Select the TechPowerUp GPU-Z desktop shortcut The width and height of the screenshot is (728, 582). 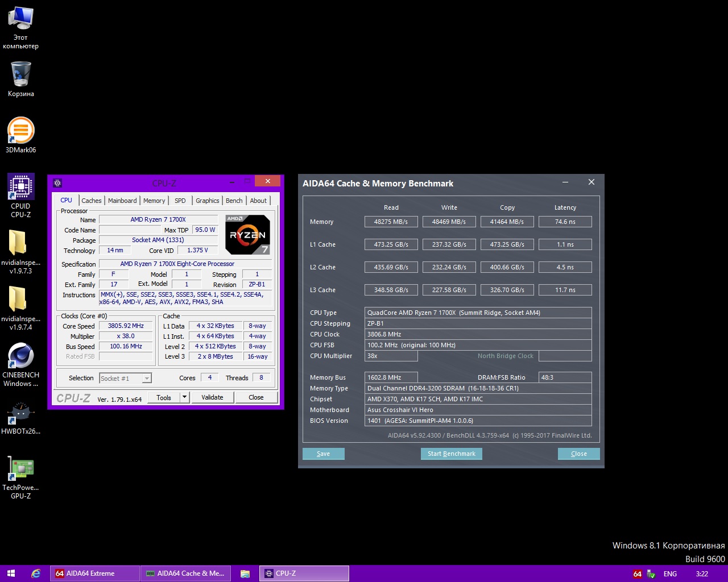click(x=20, y=477)
